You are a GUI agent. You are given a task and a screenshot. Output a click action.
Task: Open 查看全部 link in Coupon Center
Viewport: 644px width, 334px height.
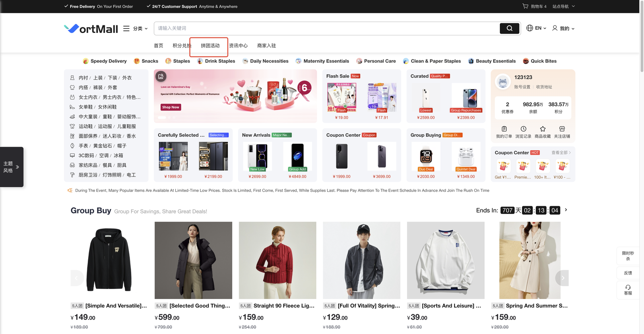tap(561, 153)
